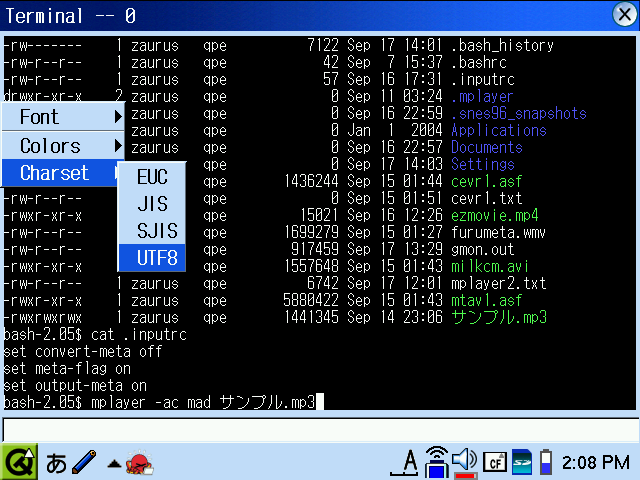Viewport: 640px width, 480px height.
Task: Choose EUC charset
Action: [x=152, y=177]
